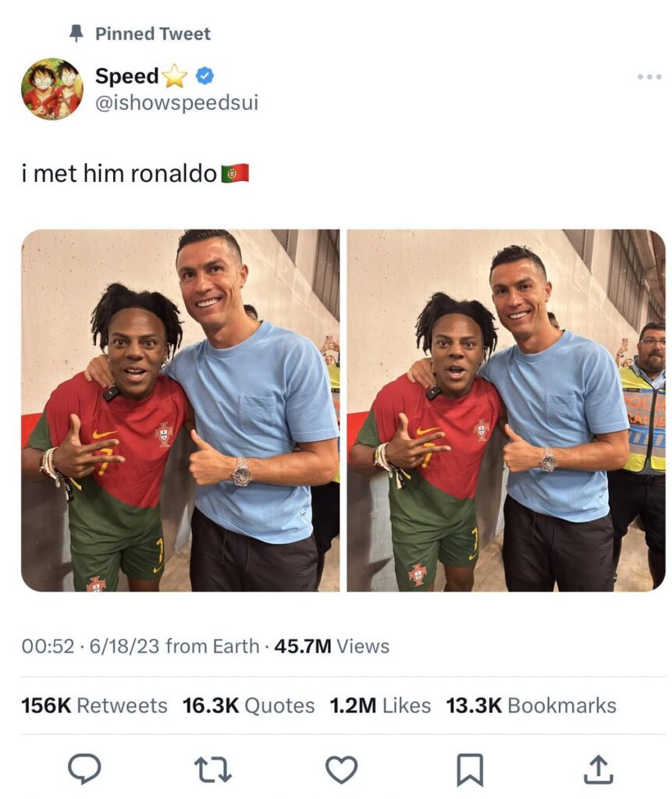The height and width of the screenshot is (799, 672).
Task: Open the Speed profile avatar
Action: (x=52, y=89)
